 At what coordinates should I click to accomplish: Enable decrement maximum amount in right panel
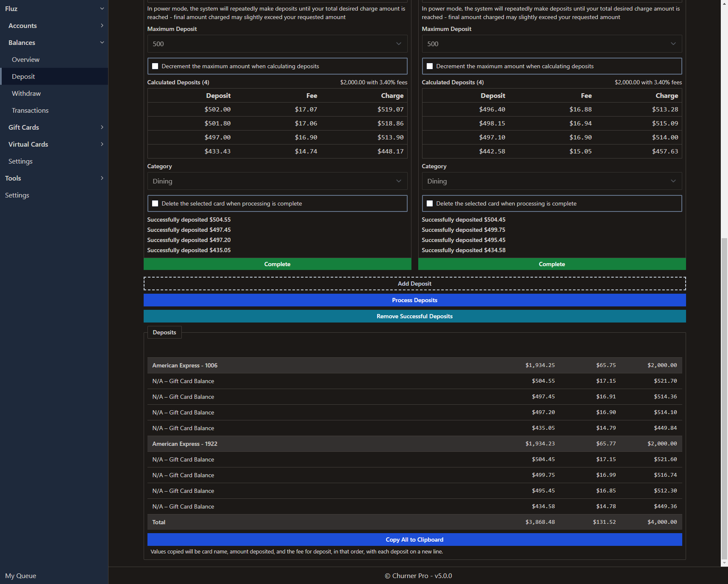pos(430,66)
